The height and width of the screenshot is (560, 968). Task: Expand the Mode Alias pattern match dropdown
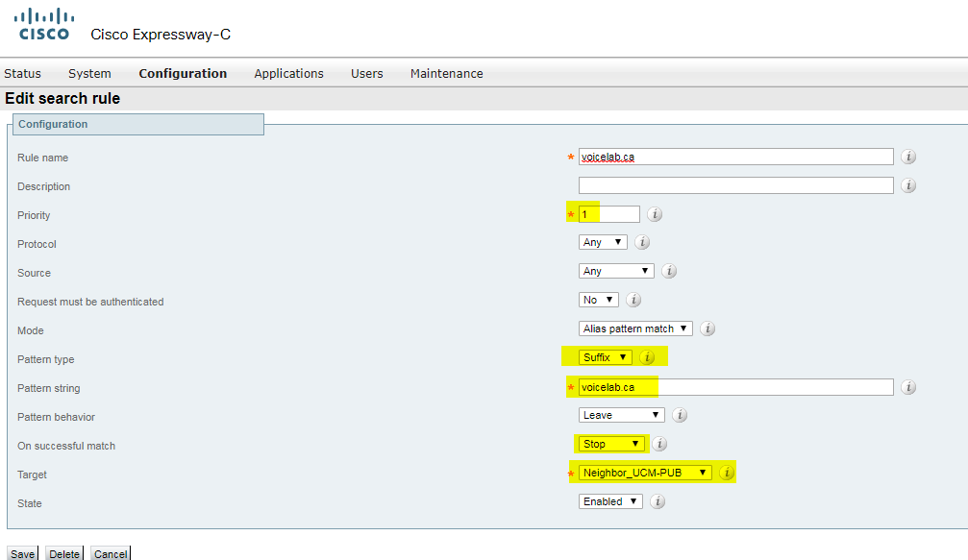pyautogui.click(x=635, y=329)
